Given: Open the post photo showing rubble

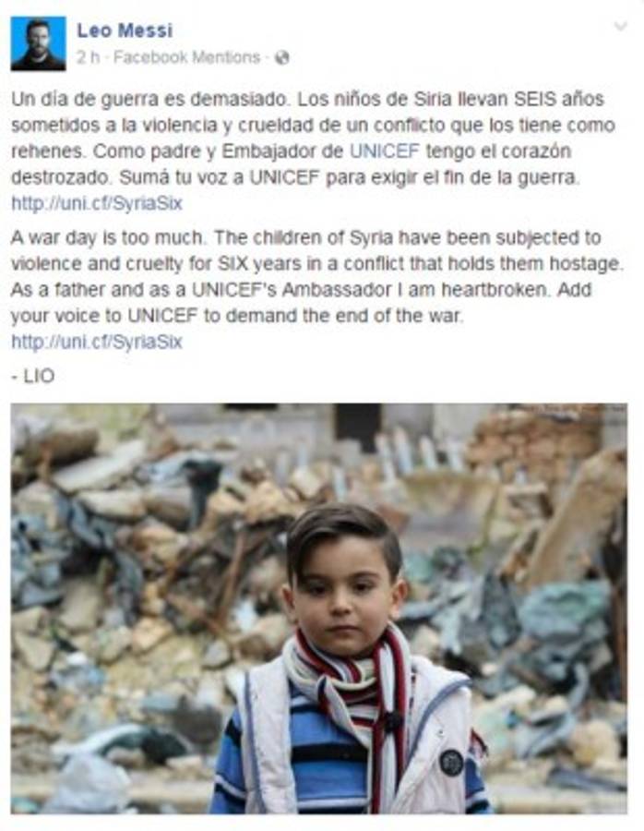Looking at the screenshot, I should [319, 609].
